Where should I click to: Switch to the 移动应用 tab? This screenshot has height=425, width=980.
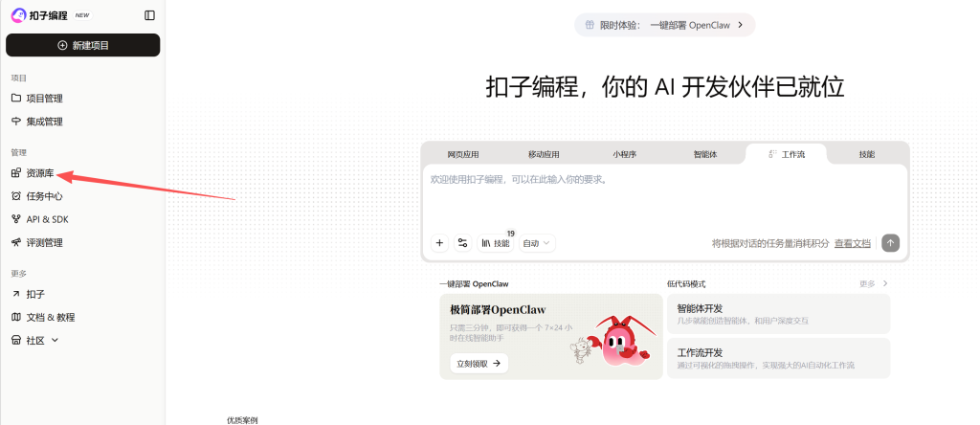544,154
